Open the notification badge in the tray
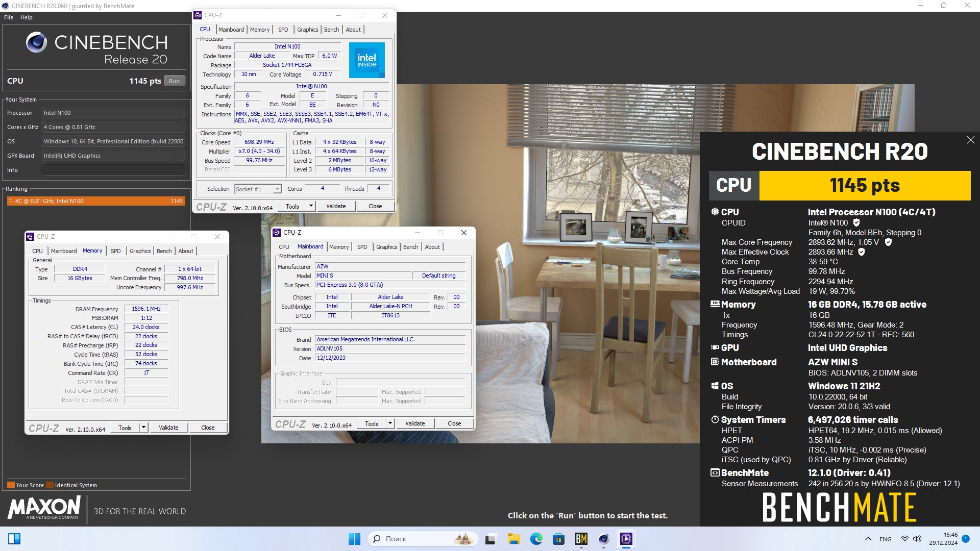Image resolution: width=980 pixels, height=551 pixels. pyautogui.click(x=966, y=538)
